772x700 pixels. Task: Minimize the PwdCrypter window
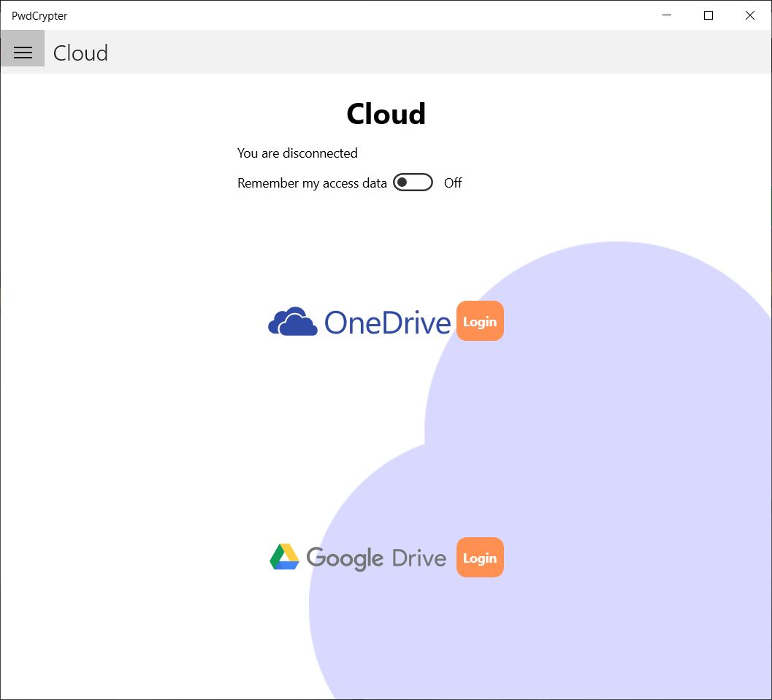coord(666,15)
